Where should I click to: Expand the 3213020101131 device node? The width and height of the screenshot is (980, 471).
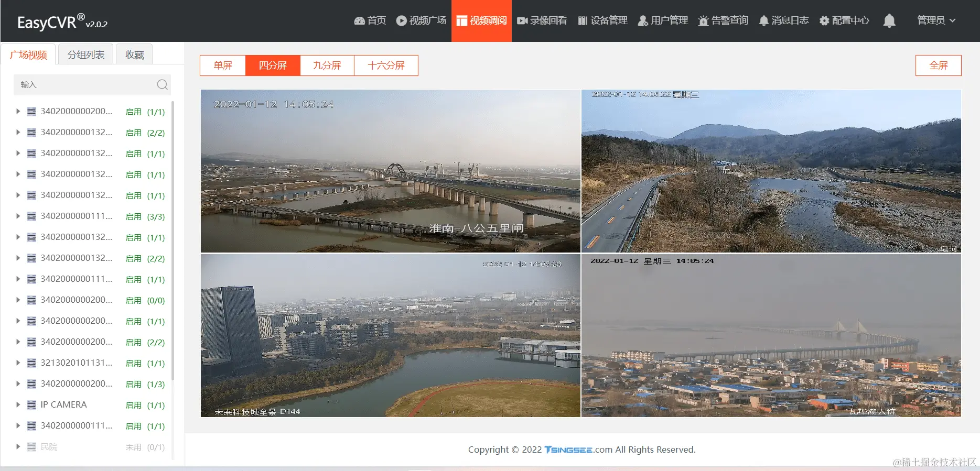coord(18,363)
